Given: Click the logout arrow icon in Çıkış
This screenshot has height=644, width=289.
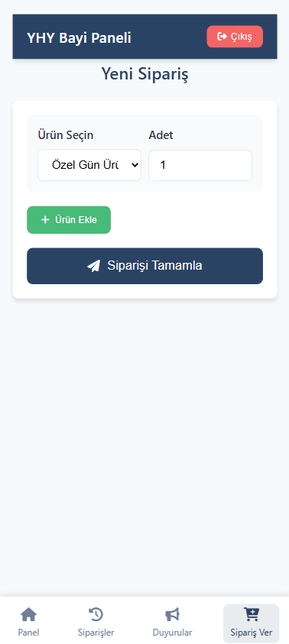Looking at the screenshot, I should pos(222,37).
